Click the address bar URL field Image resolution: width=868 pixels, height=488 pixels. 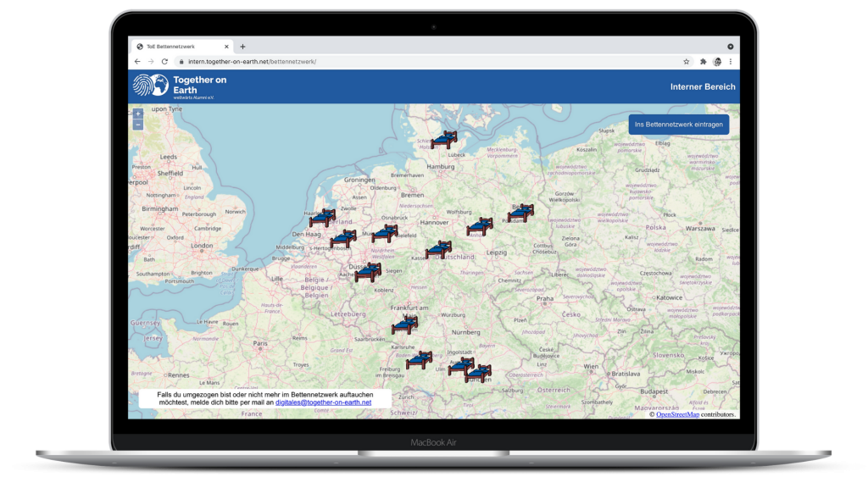pyautogui.click(x=424, y=62)
